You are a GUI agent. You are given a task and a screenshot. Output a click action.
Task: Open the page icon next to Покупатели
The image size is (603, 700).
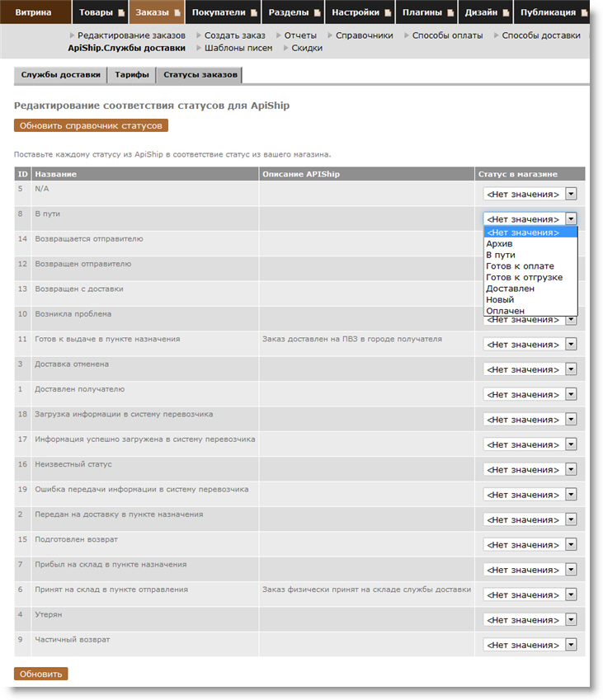[254, 13]
